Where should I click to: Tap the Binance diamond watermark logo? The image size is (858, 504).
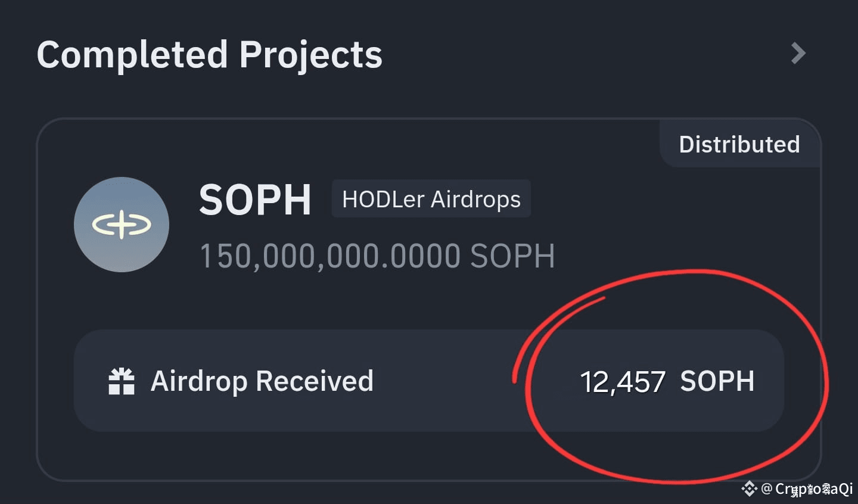[749, 489]
